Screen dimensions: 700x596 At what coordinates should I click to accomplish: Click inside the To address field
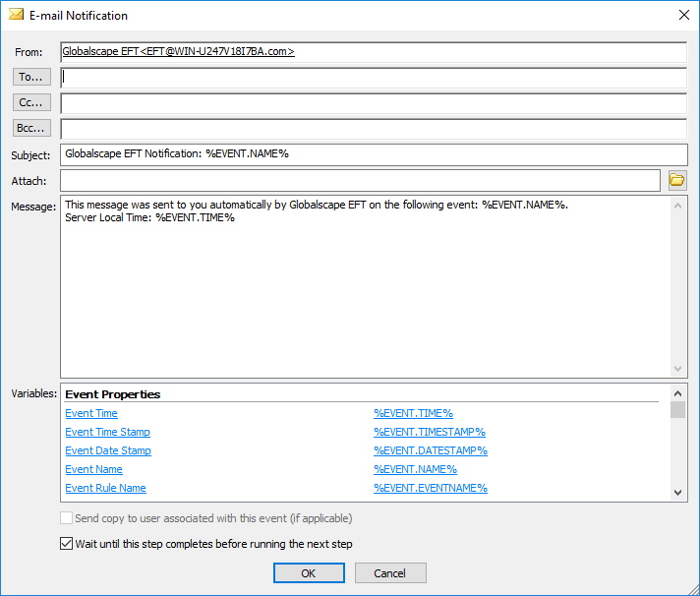point(374,78)
